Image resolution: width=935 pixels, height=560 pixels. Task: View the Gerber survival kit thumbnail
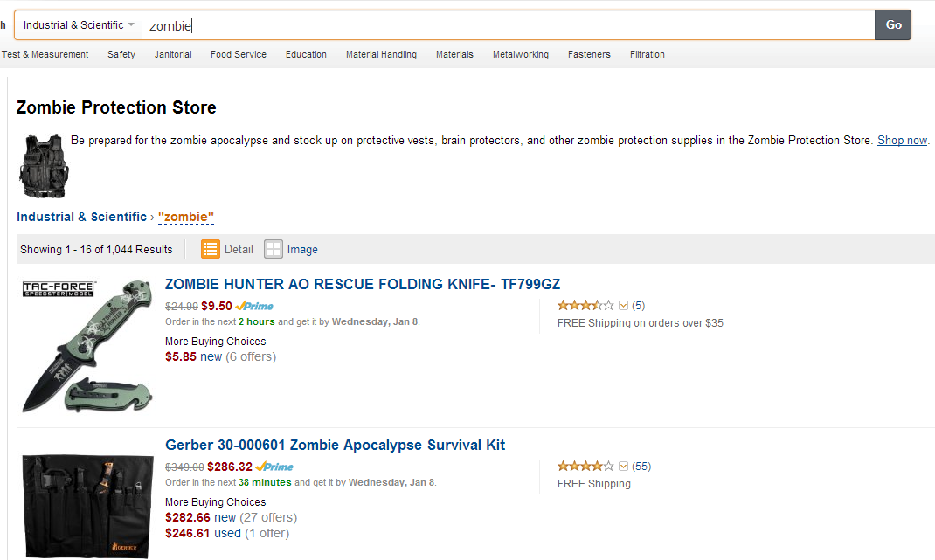tap(87, 507)
